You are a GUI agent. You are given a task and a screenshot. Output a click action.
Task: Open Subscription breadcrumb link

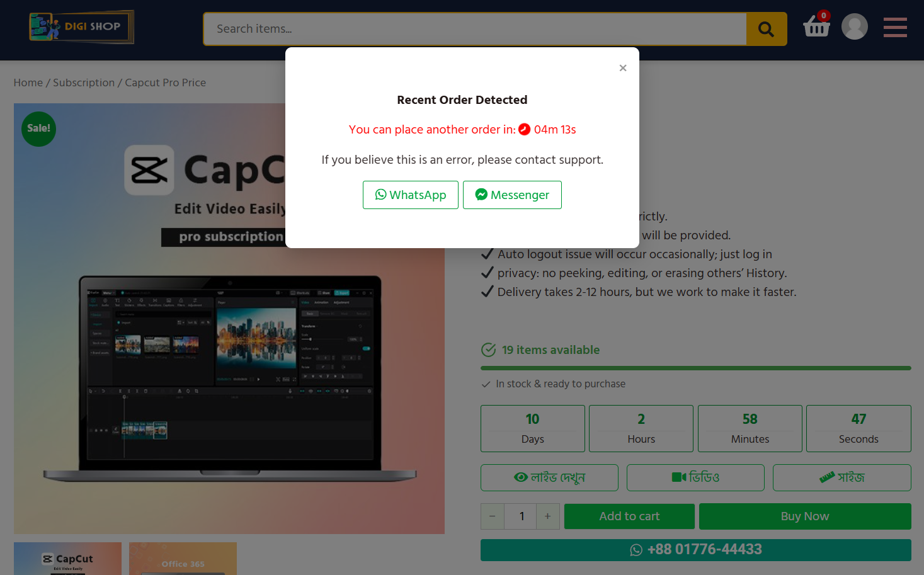pos(84,83)
